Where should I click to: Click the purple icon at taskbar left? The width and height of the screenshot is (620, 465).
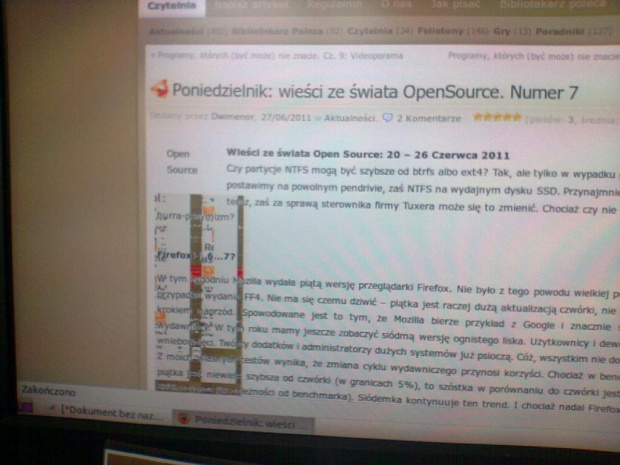tap(51, 410)
